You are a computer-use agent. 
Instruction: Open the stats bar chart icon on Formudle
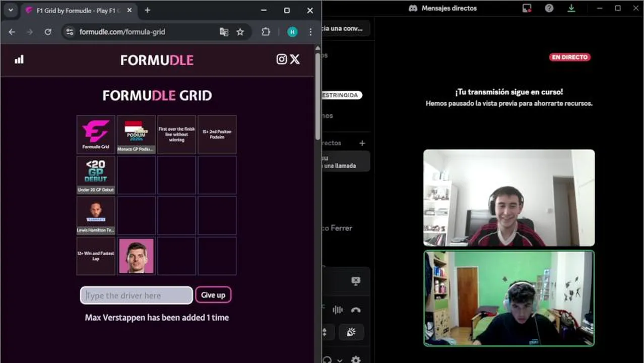(19, 59)
